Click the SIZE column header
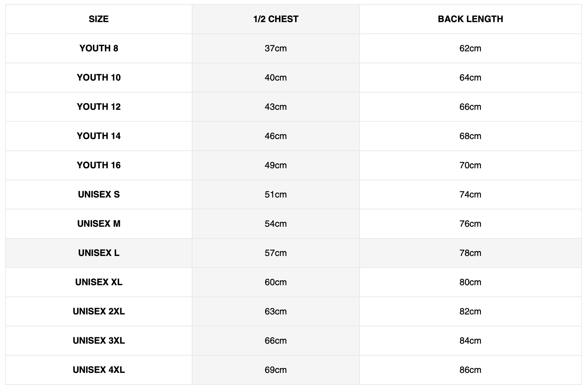This screenshot has width=588, height=389. point(99,19)
